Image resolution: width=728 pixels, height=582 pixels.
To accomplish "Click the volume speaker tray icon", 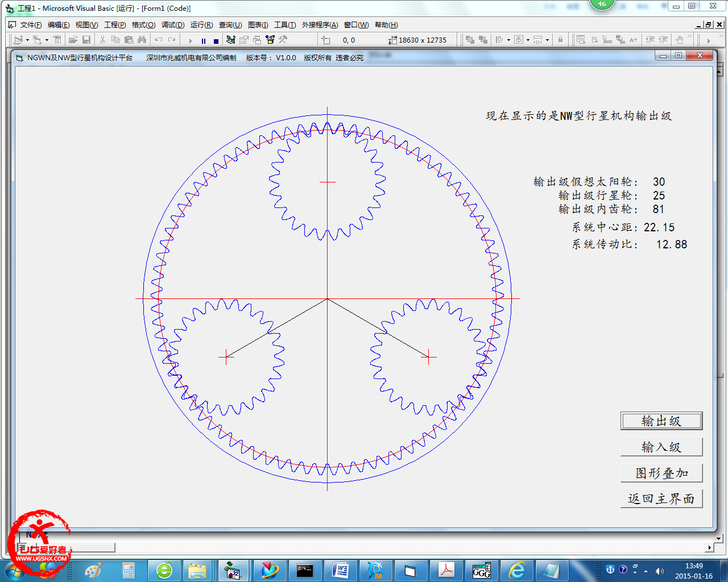I will (x=659, y=570).
